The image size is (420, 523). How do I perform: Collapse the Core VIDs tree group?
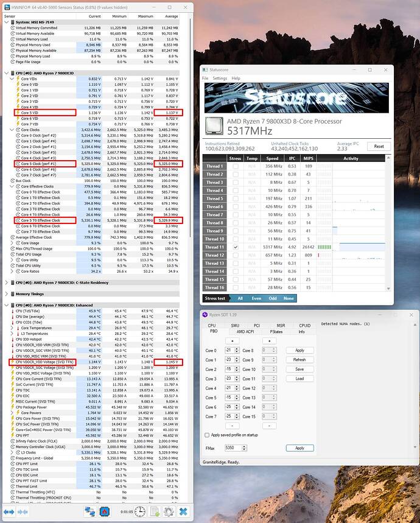12,79
